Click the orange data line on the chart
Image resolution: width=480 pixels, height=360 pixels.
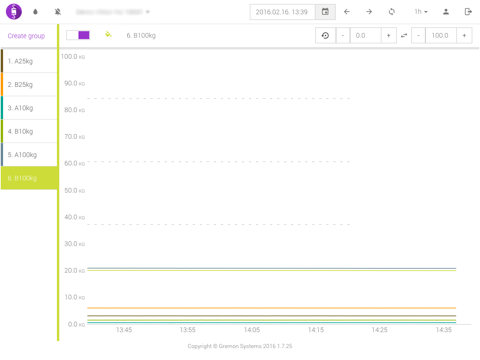pos(272,308)
